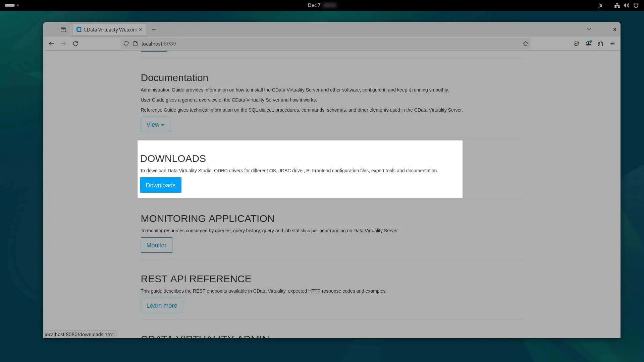Close the CData Virtuality tab
Viewport: 644px width, 362px height.
(141, 29)
